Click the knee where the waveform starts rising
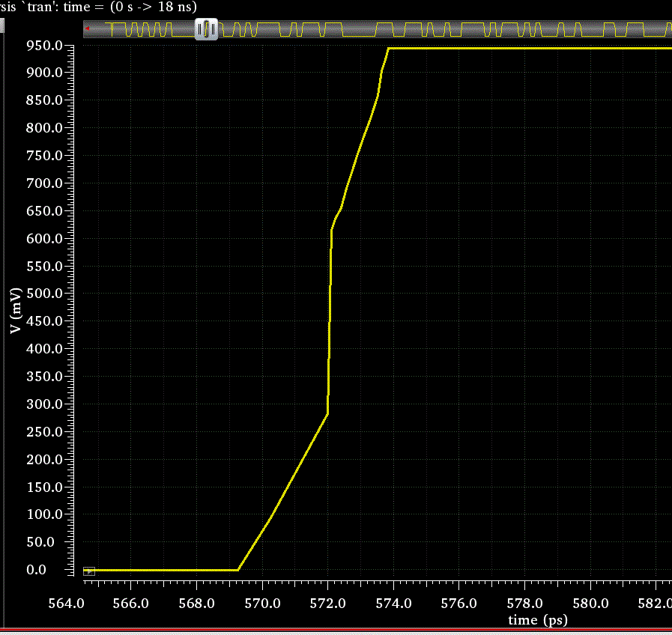Screen dimensions: 672x635 point(238,570)
